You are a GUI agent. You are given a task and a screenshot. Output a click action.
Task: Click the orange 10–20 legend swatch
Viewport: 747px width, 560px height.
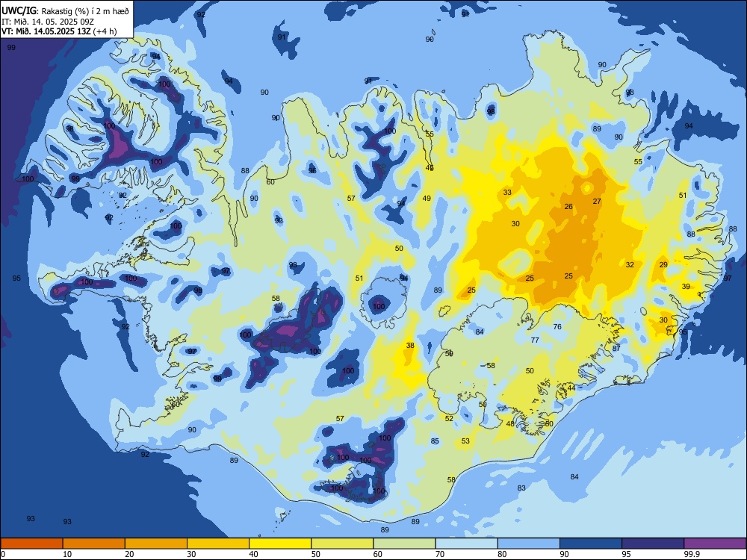click(x=94, y=544)
